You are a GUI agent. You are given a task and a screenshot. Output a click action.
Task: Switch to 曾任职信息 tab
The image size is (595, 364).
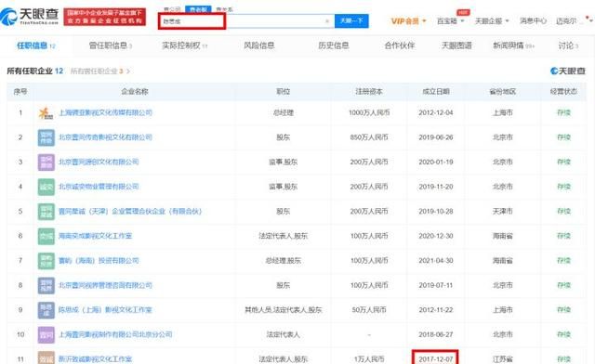[110, 45]
